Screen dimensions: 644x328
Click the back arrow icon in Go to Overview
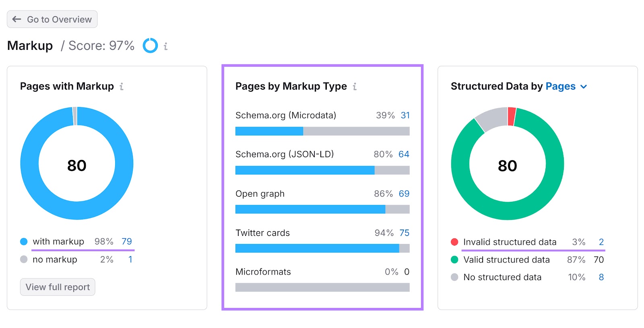[x=17, y=19]
